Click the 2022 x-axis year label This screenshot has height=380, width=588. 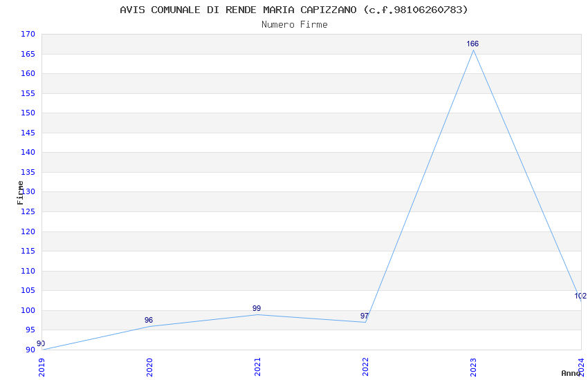point(366,368)
